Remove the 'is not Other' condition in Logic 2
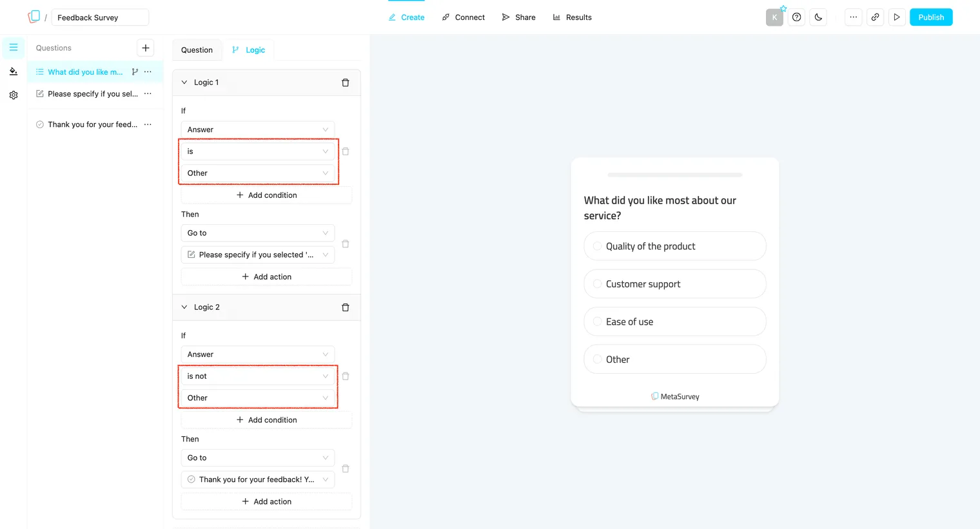This screenshot has height=529, width=980. (346, 376)
